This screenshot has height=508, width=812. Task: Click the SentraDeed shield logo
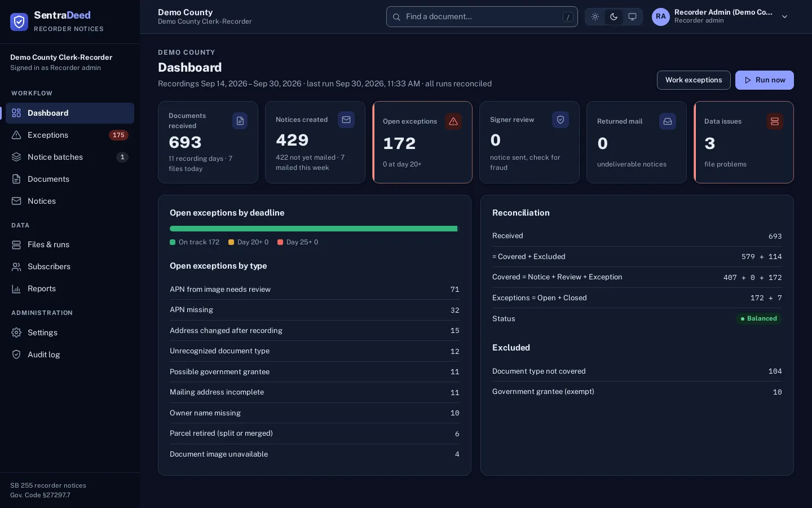[19, 22]
